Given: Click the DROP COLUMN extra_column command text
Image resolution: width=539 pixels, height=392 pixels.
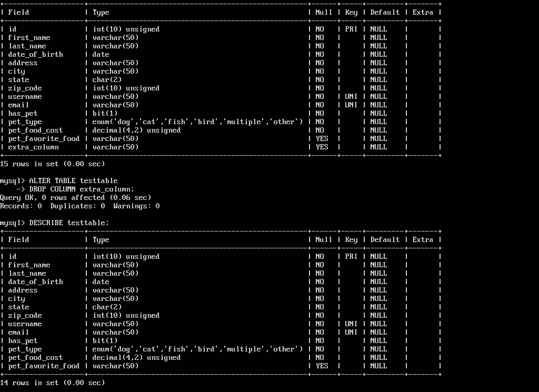Looking at the screenshot, I should click(82, 189).
